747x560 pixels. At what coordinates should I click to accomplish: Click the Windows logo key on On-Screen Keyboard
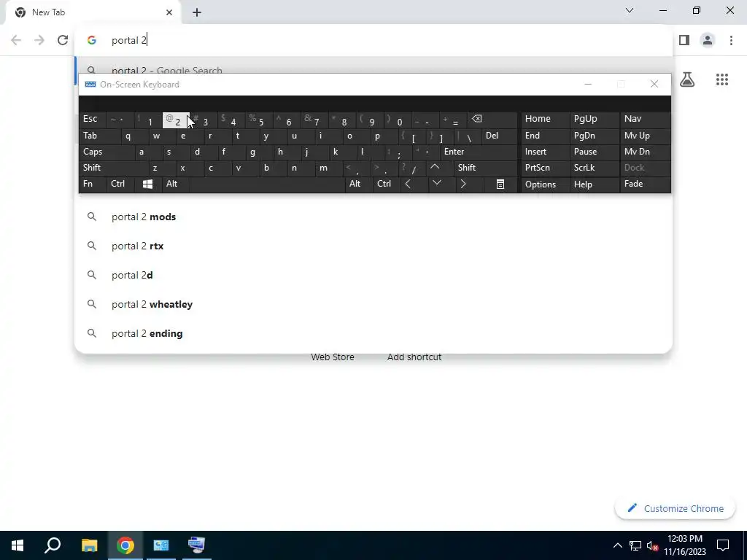coord(147,184)
